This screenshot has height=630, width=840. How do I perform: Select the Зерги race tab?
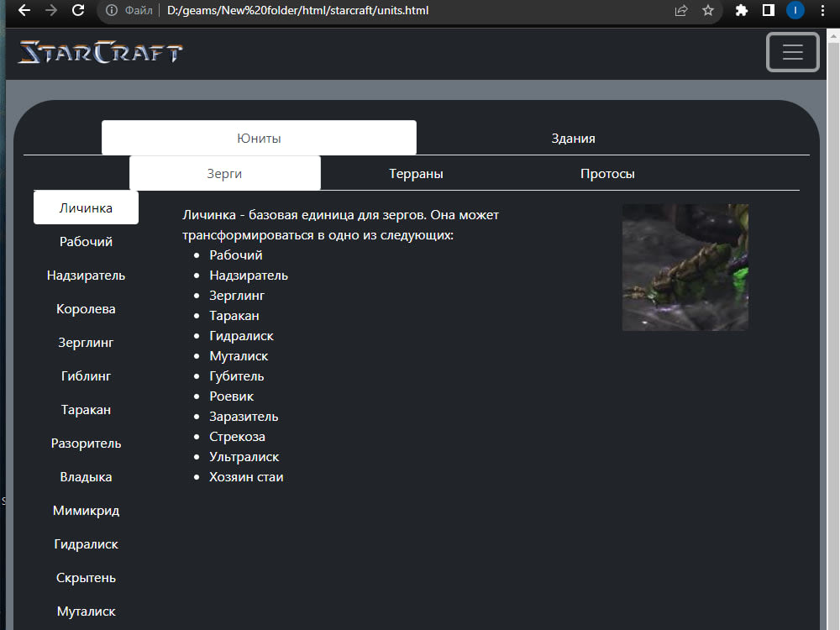tap(224, 174)
